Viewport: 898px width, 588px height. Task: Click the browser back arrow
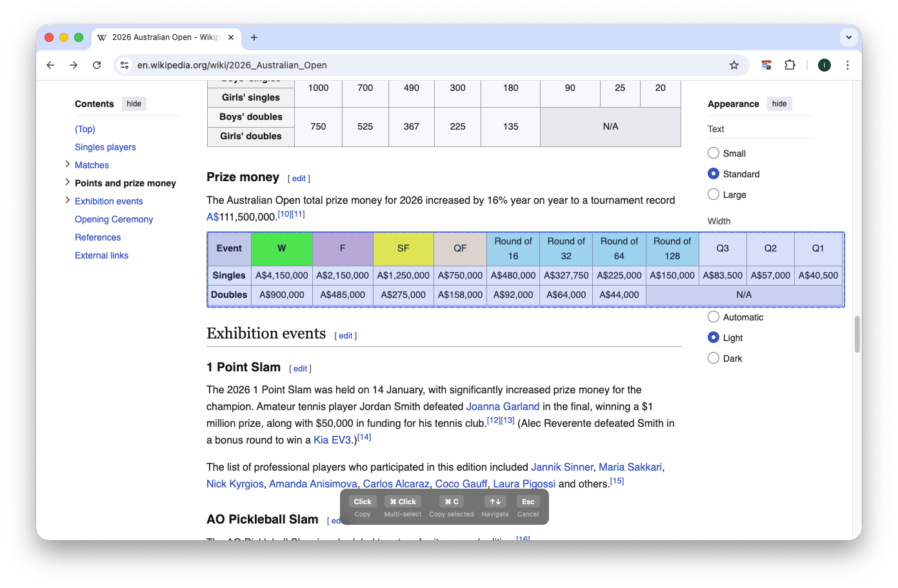(50, 65)
